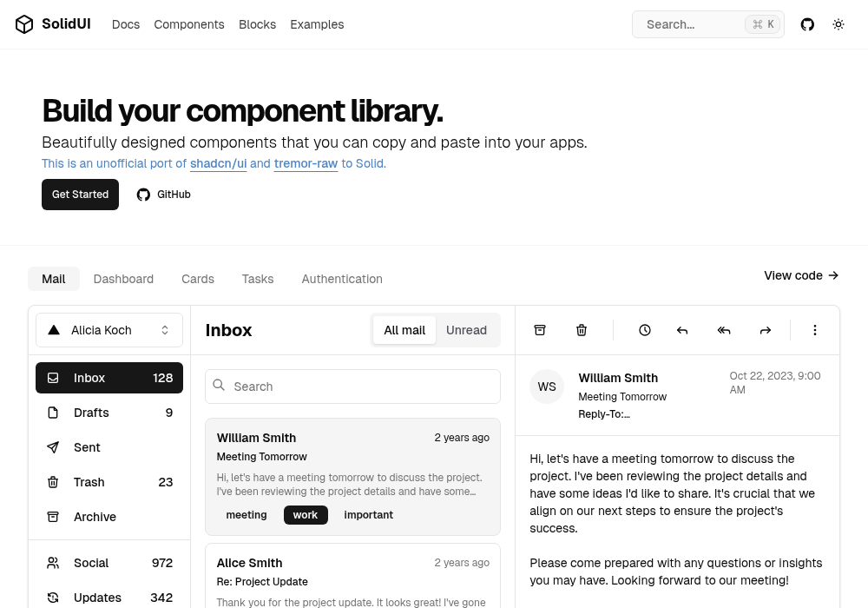Click the Inbox heading above mail list
Viewport: 868px width, 608px height.
coord(228,330)
